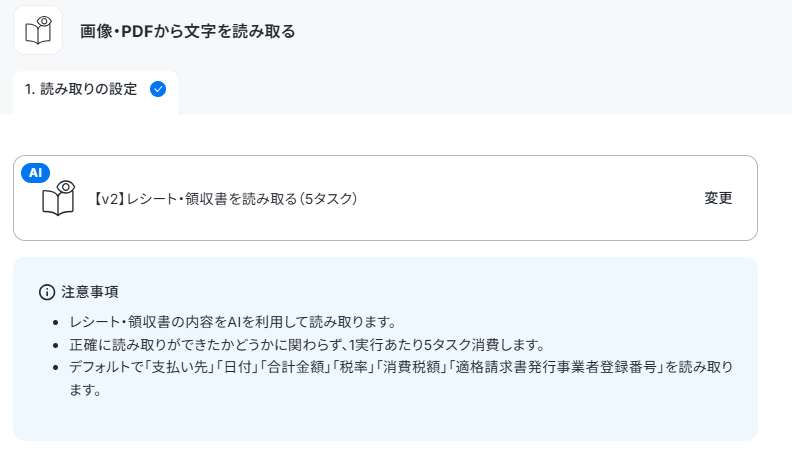Viewport: 792px width, 468px height.
Task: Click the blue AI badge
Action: (35, 173)
